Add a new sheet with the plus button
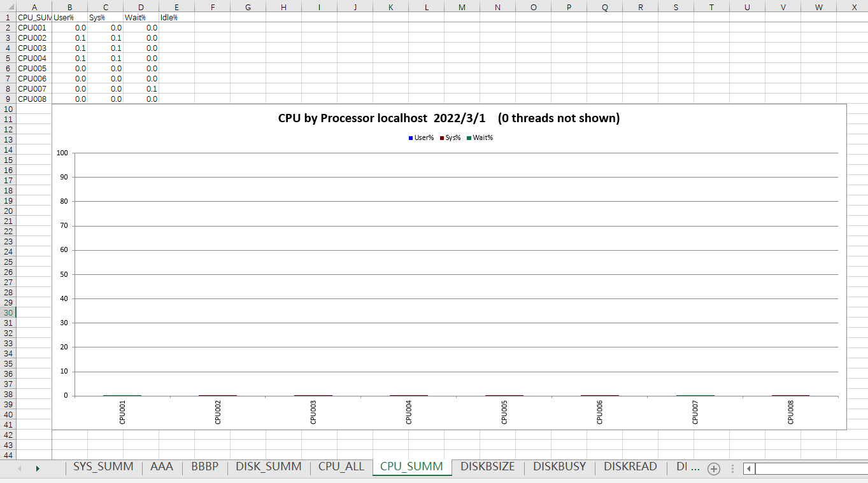868x483 pixels. tap(714, 468)
